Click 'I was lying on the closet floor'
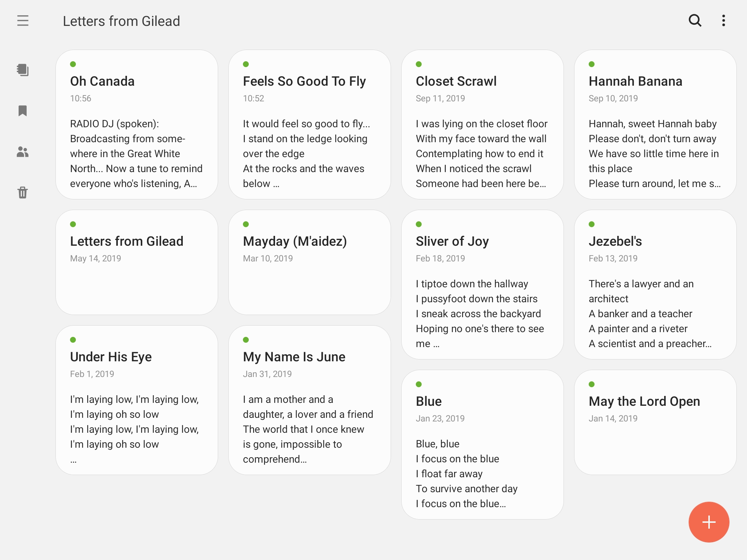Viewport: 747px width, 560px height. coord(481,124)
